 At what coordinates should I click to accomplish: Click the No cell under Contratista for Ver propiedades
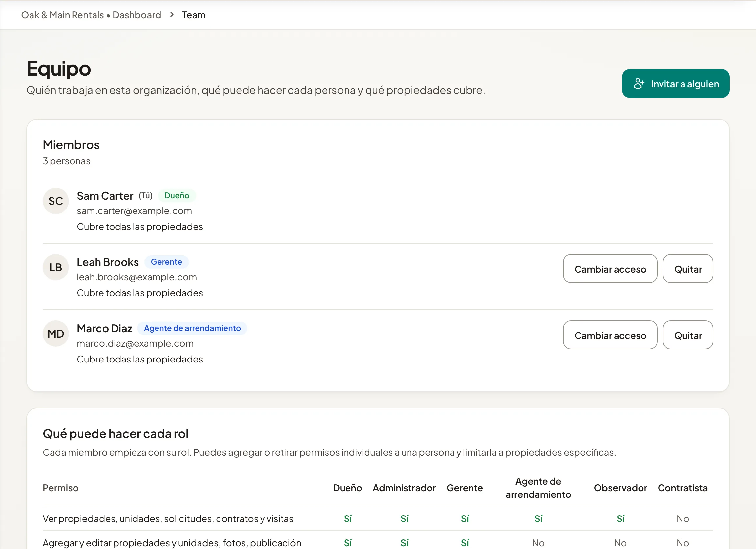point(682,519)
